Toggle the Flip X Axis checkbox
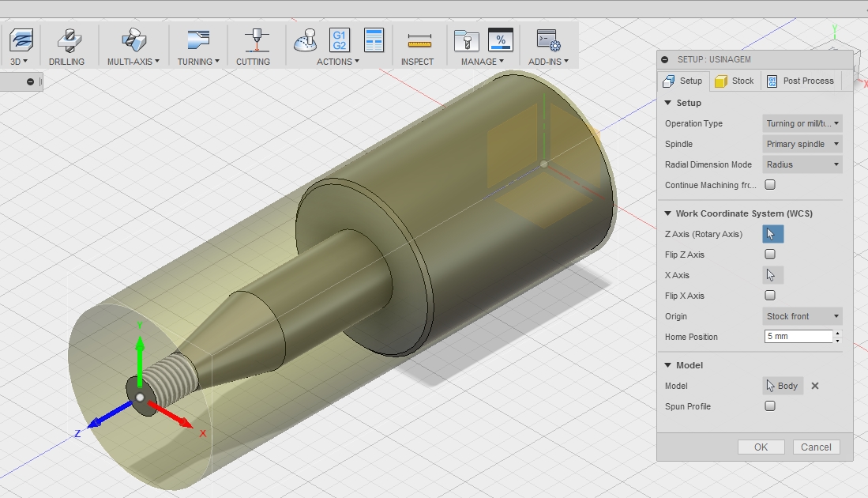The image size is (868, 498). tap(770, 296)
